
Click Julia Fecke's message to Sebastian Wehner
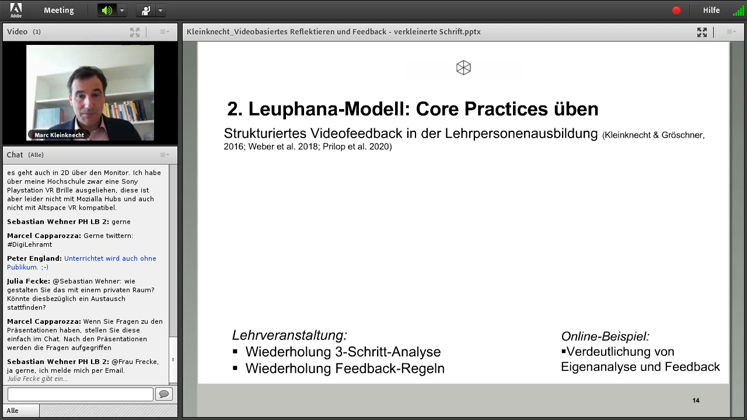coord(81,294)
